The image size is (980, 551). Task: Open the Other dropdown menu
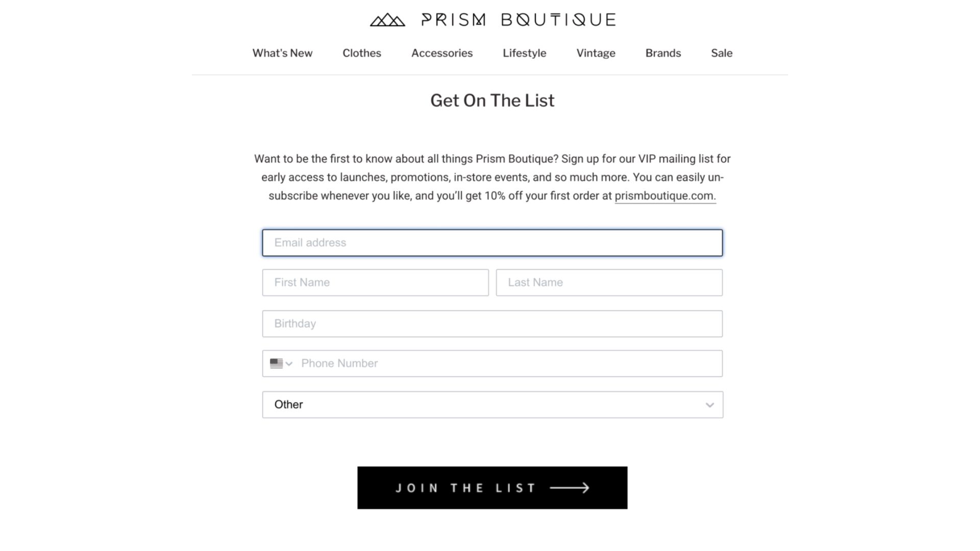493,405
